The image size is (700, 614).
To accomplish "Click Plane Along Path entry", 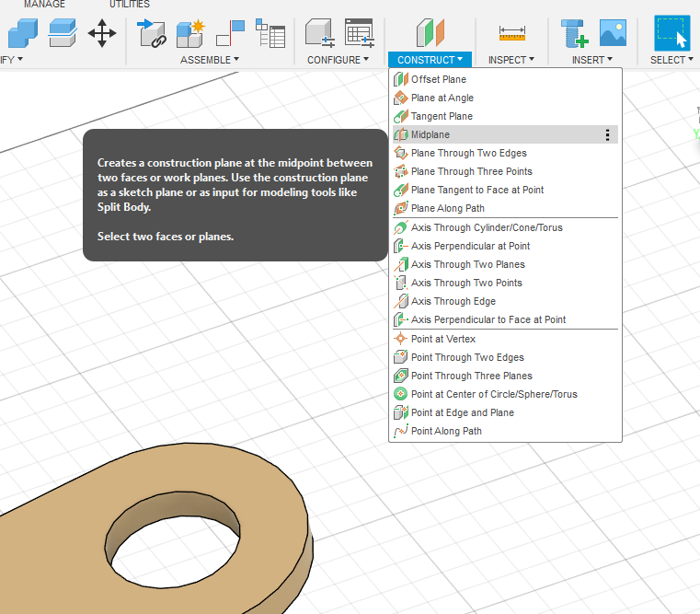I will [x=447, y=208].
